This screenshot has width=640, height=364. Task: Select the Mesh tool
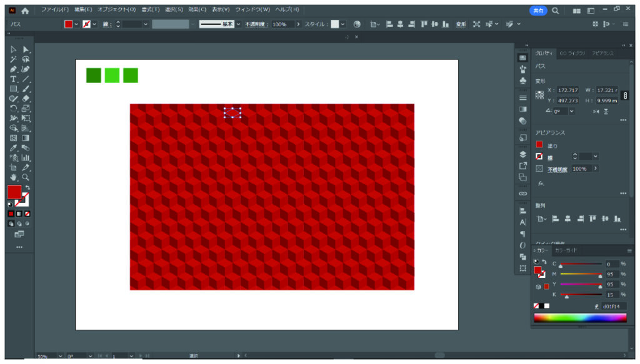point(14,138)
